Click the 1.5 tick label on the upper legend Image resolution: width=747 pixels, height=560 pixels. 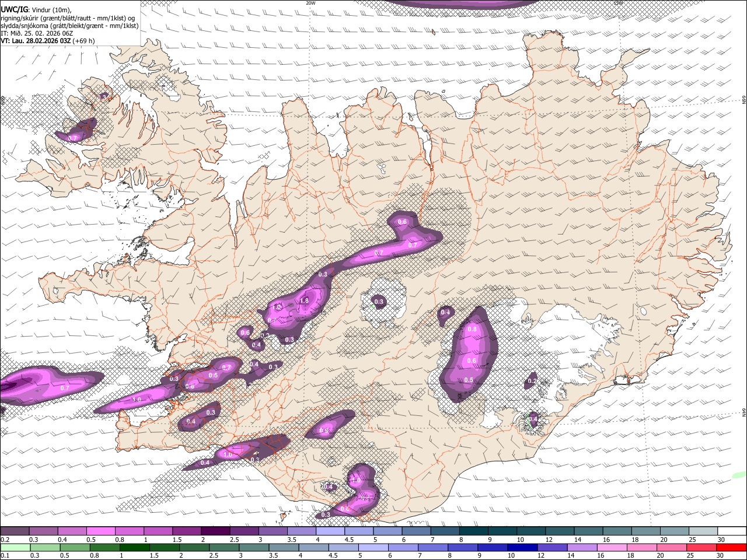177,540
